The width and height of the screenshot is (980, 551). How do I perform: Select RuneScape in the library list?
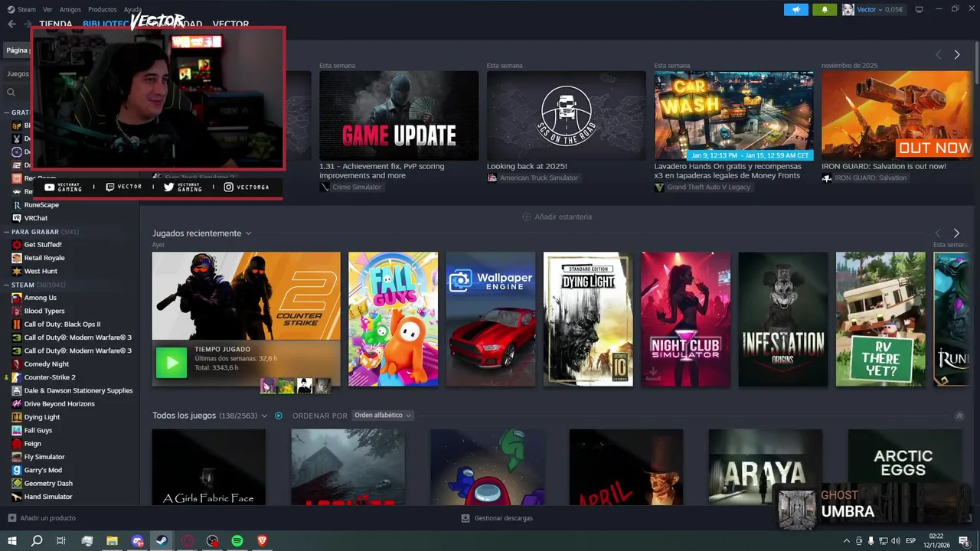click(x=41, y=205)
